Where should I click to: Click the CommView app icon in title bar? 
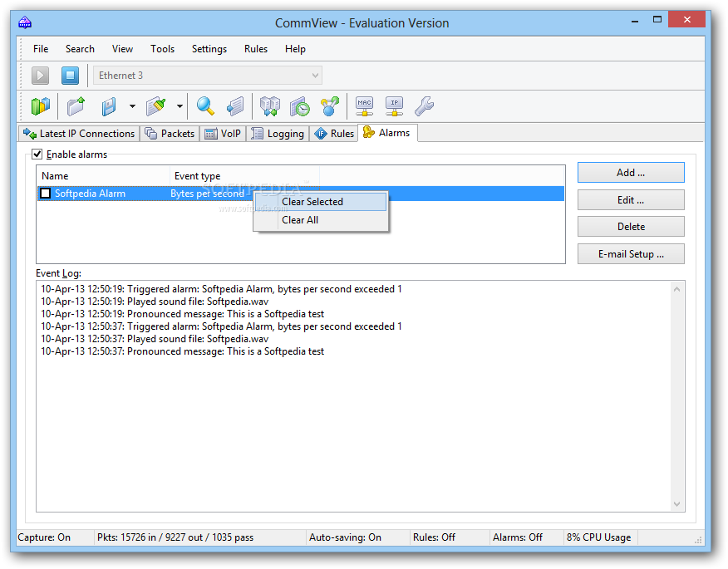[25, 22]
